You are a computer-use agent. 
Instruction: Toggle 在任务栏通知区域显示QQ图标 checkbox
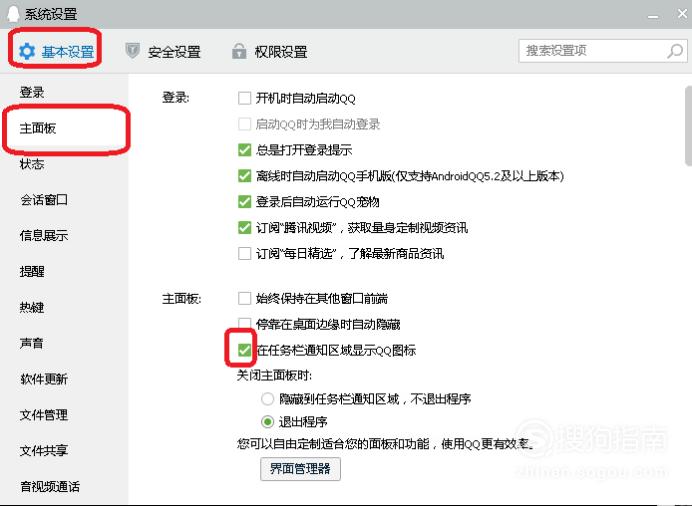244,350
